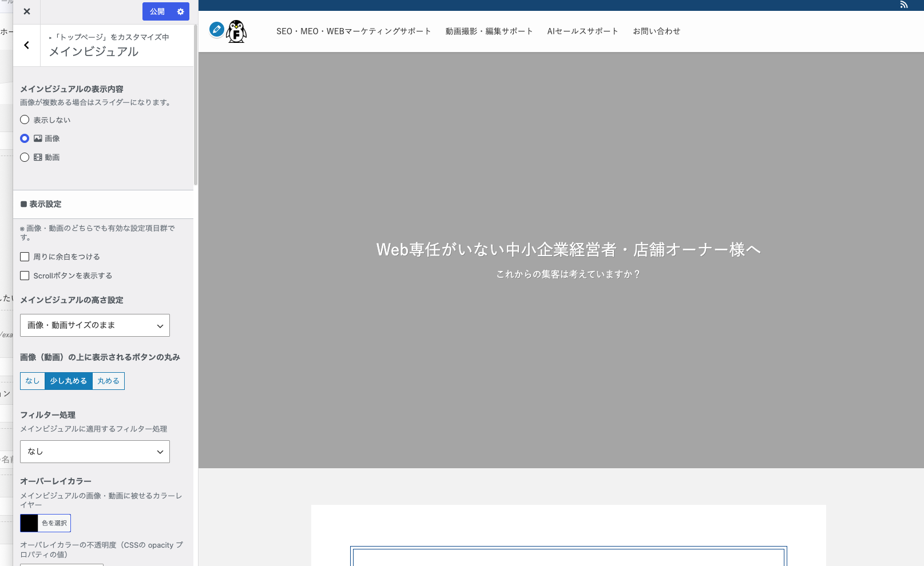Click the customizer panel scrollbar
924x566 pixels.
tap(196, 105)
